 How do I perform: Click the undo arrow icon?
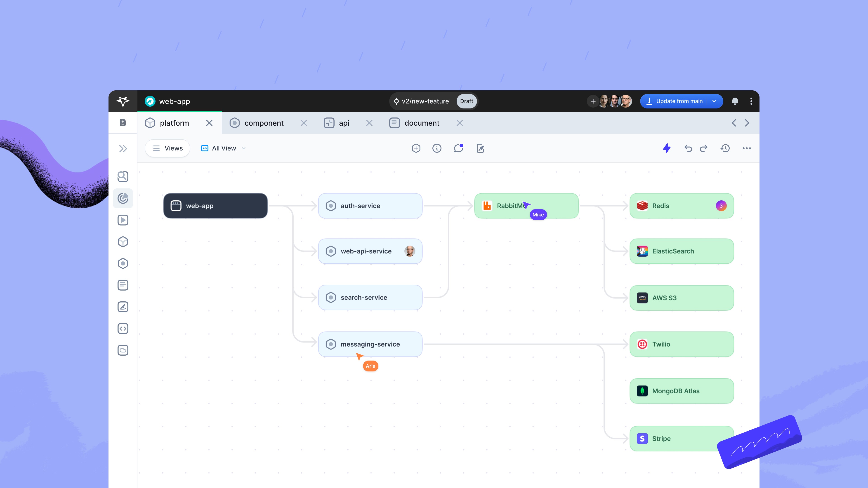coord(688,148)
